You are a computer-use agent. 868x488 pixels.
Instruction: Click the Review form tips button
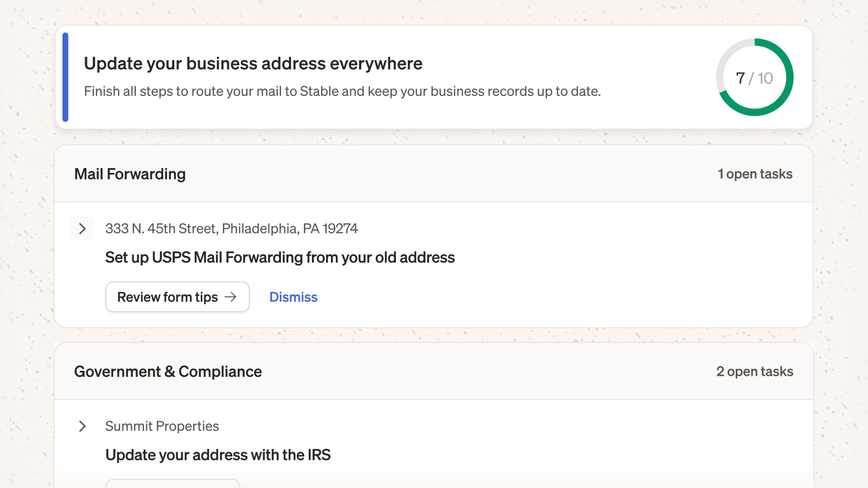(x=177, y=297)
